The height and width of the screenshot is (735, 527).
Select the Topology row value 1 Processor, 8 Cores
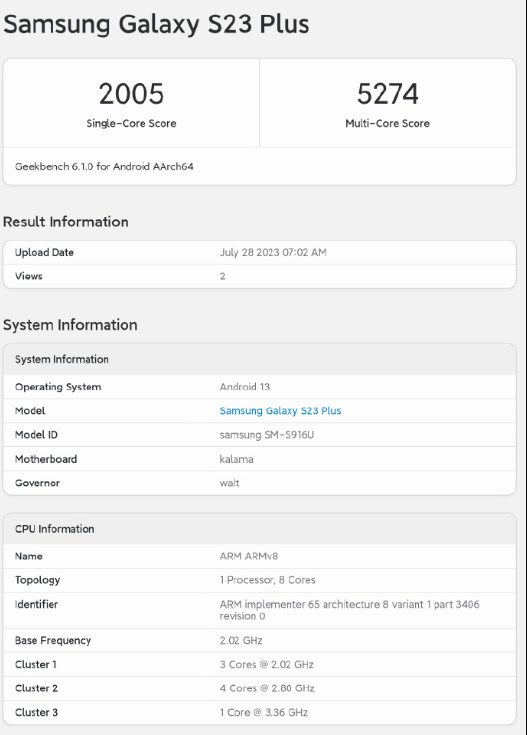pyautogui.click(x=267, y=580)
